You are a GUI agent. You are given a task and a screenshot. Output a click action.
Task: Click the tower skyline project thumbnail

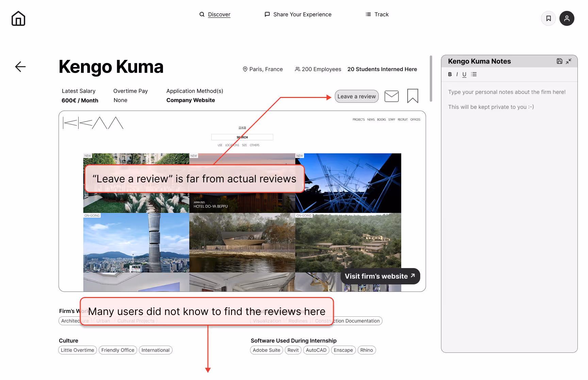(136, 243)
